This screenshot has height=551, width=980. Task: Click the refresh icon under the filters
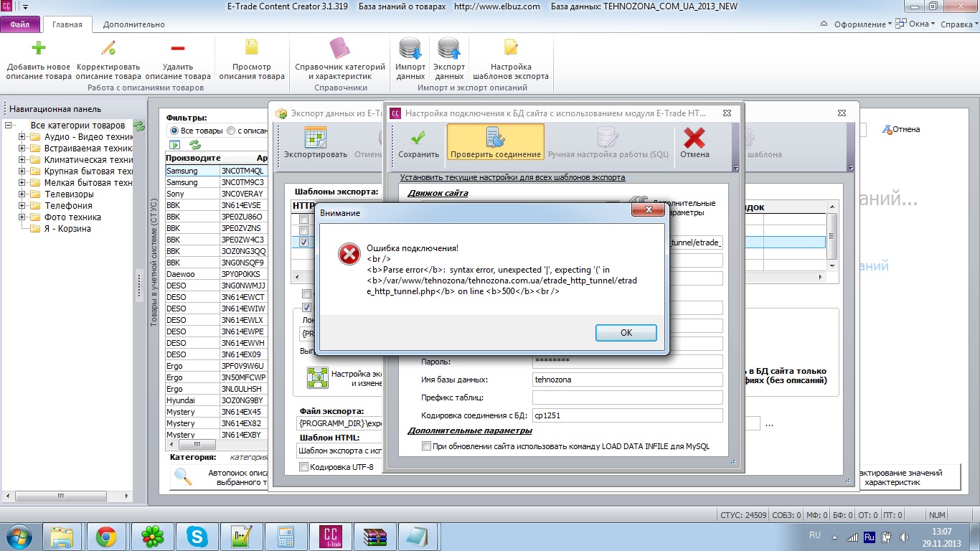click(195, 145)
